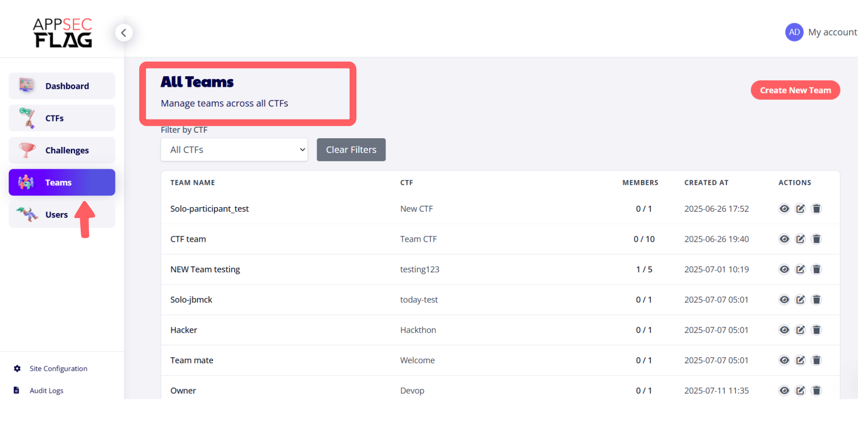Click the AD avatar circle
The width and height of the screenshot is (868, 422).
[x=794, y=32]
